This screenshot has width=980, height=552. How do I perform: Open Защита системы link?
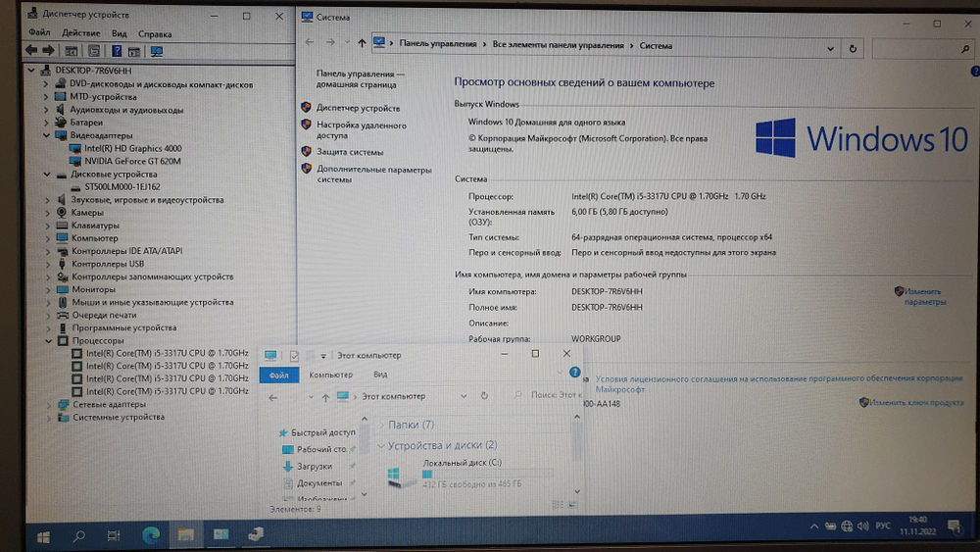(x=350, y=152)
